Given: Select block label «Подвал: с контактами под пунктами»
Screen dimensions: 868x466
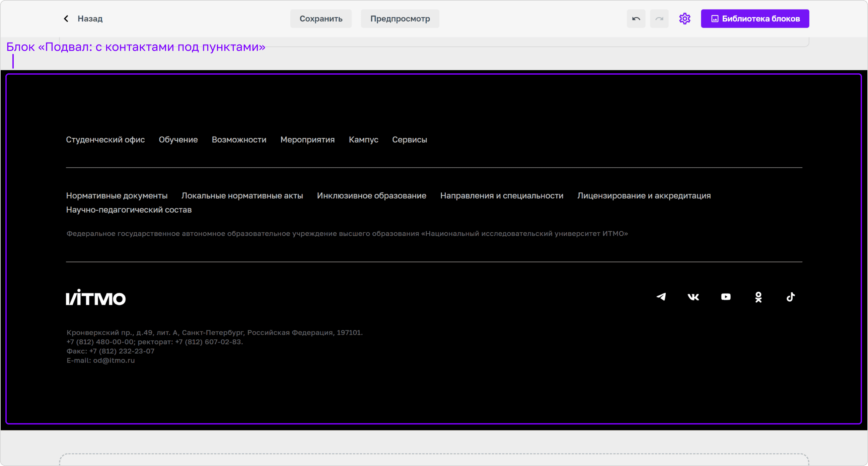Looking at the screenshot, I should point(136,47).
